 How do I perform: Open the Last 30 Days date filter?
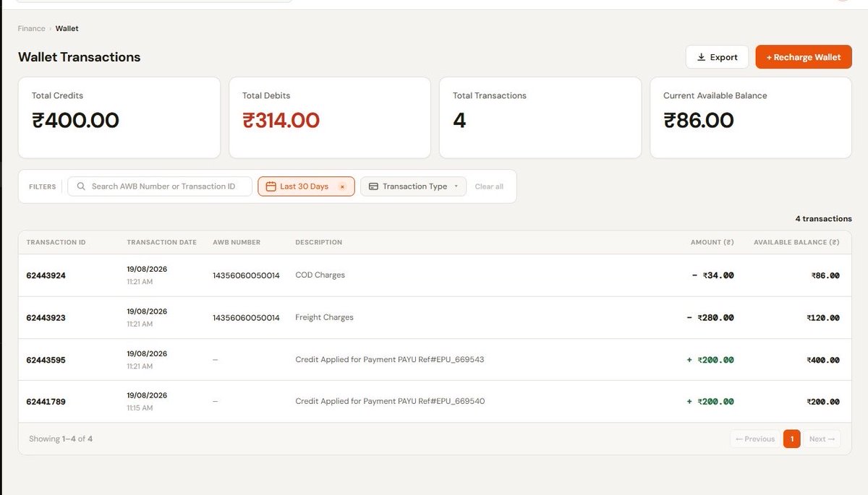[306, 186]
